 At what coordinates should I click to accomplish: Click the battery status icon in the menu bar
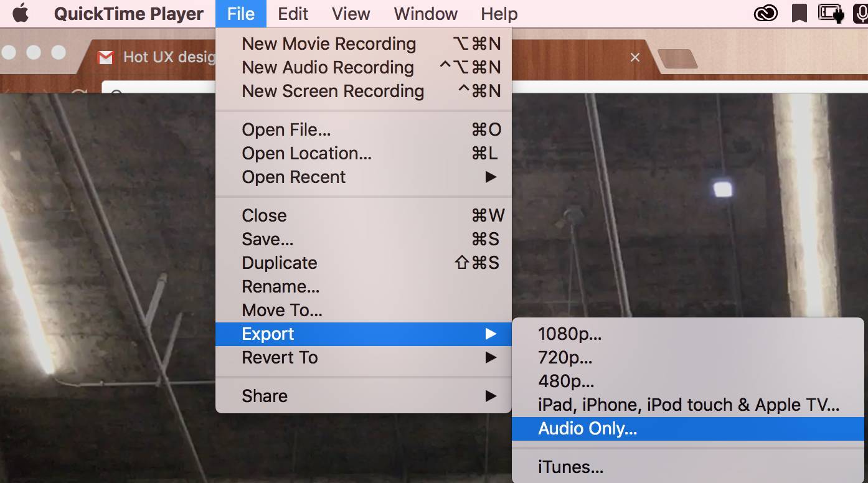click(831, 13)
